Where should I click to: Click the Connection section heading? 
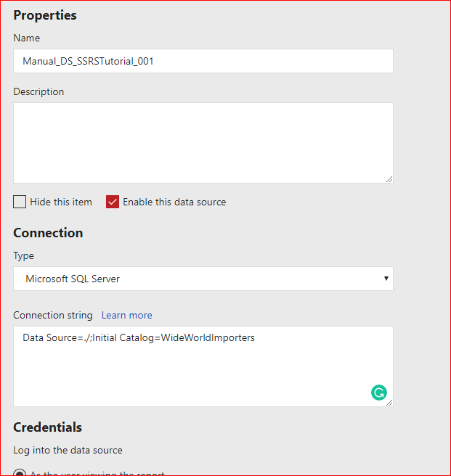tap(48, 233)
